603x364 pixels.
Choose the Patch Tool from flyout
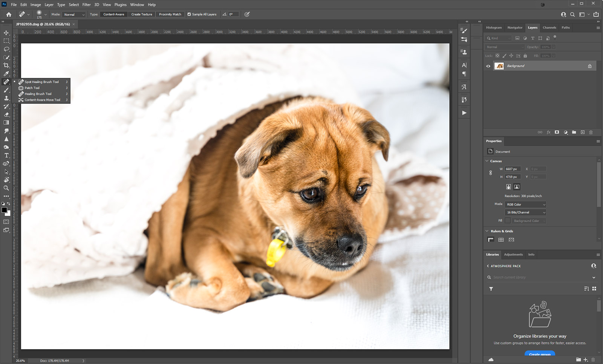click(x=32, y=88)
